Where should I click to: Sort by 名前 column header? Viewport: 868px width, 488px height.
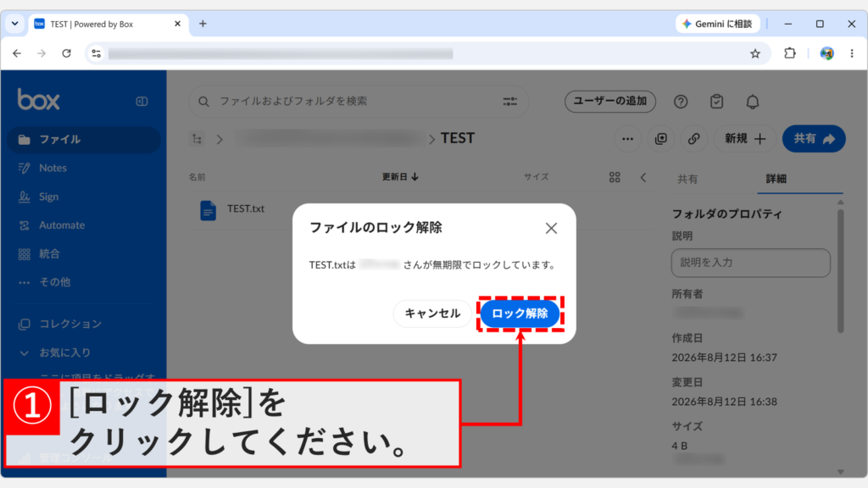pyautogui.click(x=197, y=177)
